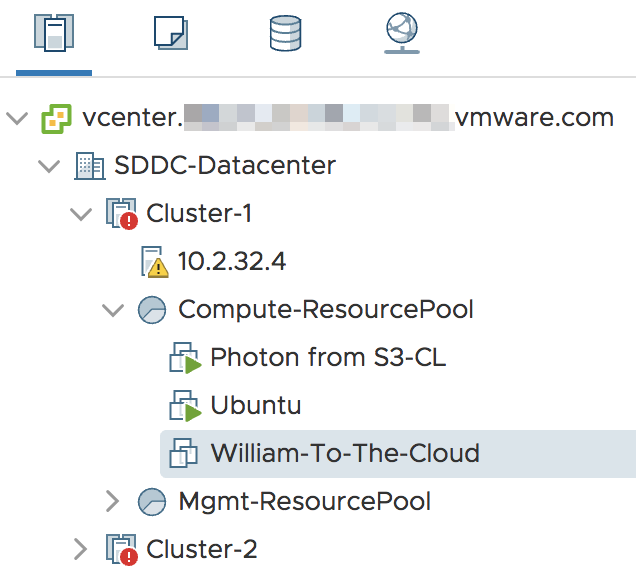This screenshot has width=636, height=576.
Task: Select the Mgmt-ResourcePool label
Action: click(304, 500)
